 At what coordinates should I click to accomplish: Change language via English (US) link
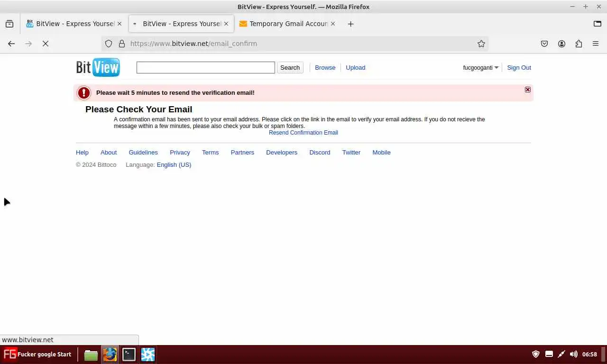click(174, 164)
